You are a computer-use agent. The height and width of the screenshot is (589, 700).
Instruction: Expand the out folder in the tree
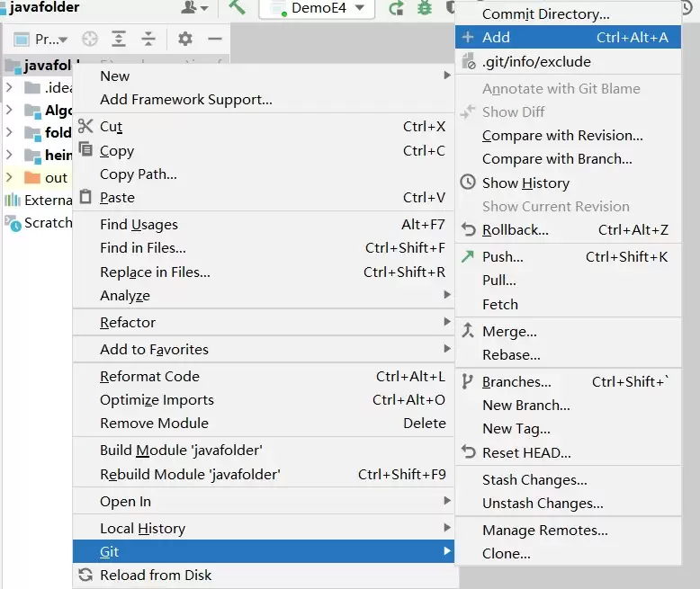click(x=9, y=178)
